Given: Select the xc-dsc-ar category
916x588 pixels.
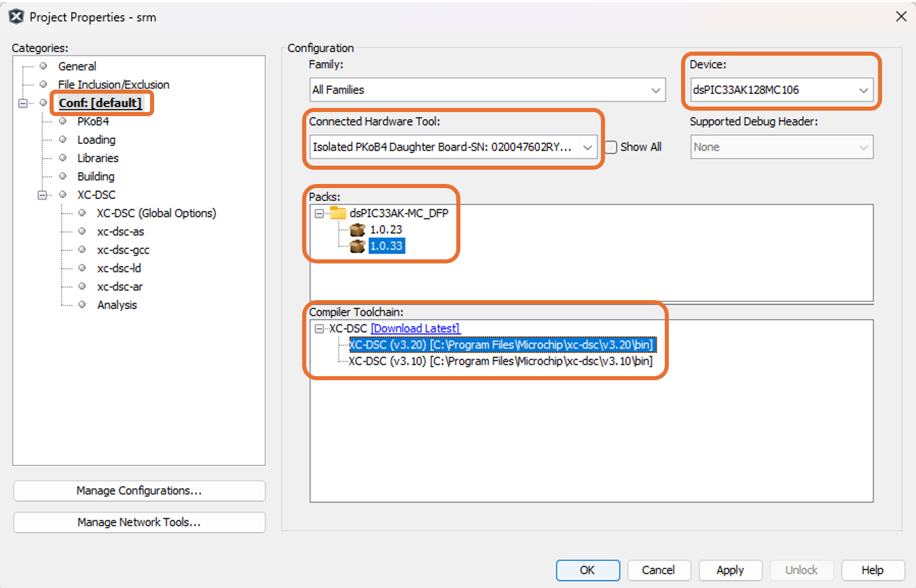Looking at the screenshot, I should point(120,287).
